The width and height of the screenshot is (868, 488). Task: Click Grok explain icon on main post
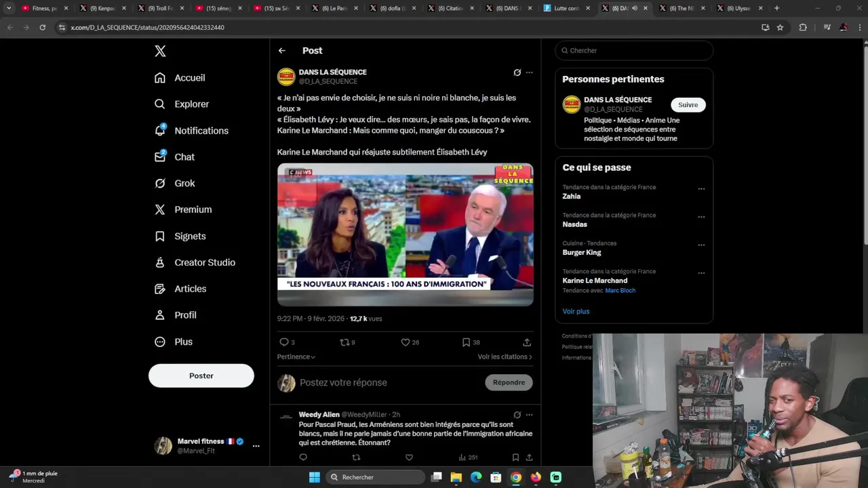(x=517, y=73)
